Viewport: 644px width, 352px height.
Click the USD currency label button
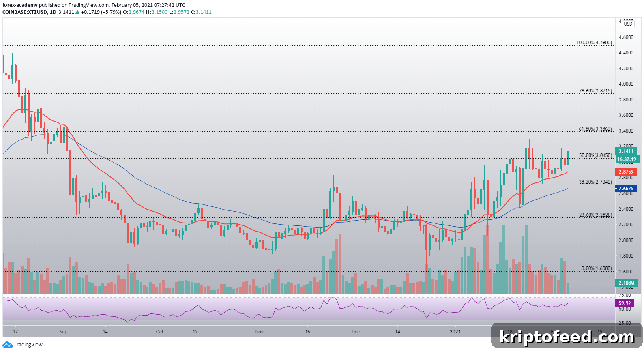pyautogui.click(x=628, y=24)
